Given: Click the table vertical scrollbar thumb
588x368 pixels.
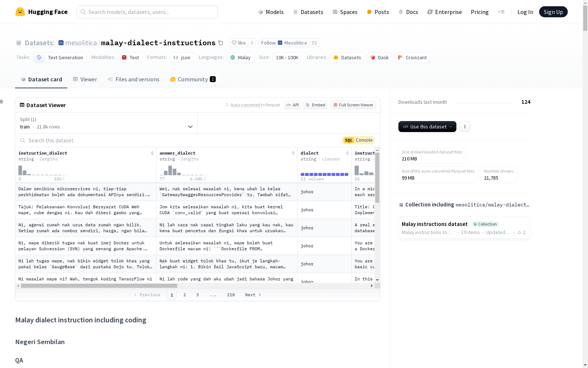Looking at the screenshot, I should [377, 178].
